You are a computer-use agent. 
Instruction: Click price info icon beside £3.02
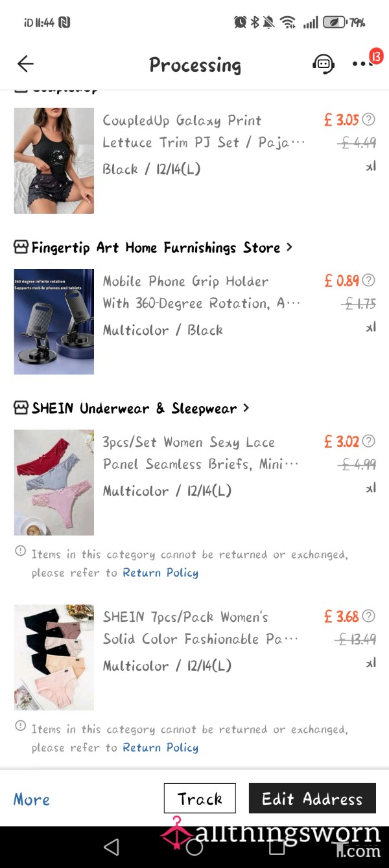pyautogui.click(x=368, y=441)
